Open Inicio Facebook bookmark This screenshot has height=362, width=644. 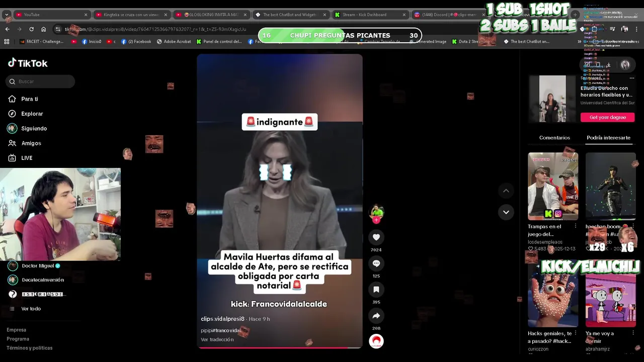tap(91, 42)
